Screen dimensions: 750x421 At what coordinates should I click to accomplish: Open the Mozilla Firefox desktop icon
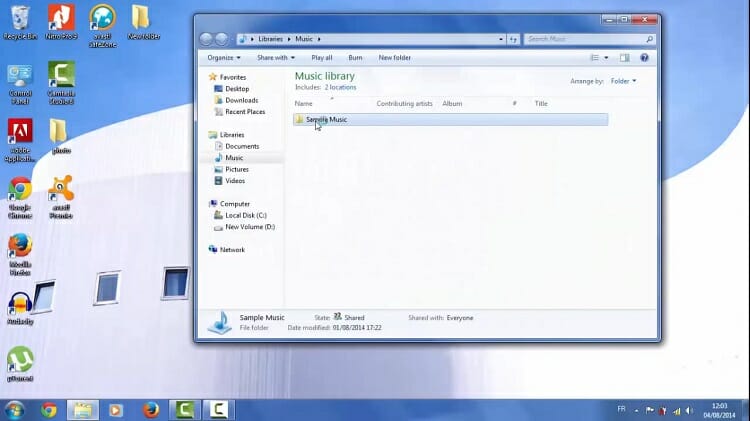click(20, 255)
